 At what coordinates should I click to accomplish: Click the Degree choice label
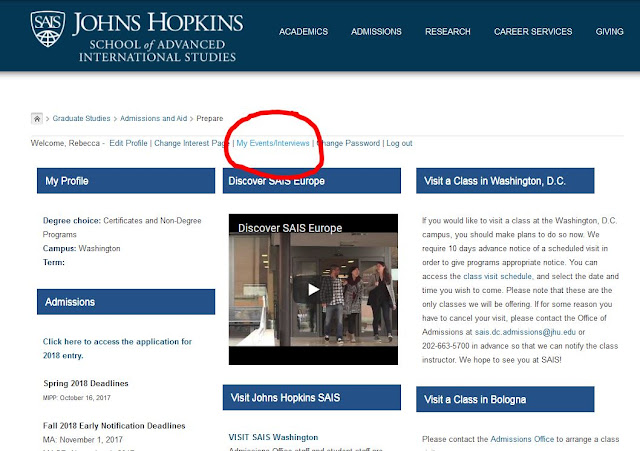[72, 221]
